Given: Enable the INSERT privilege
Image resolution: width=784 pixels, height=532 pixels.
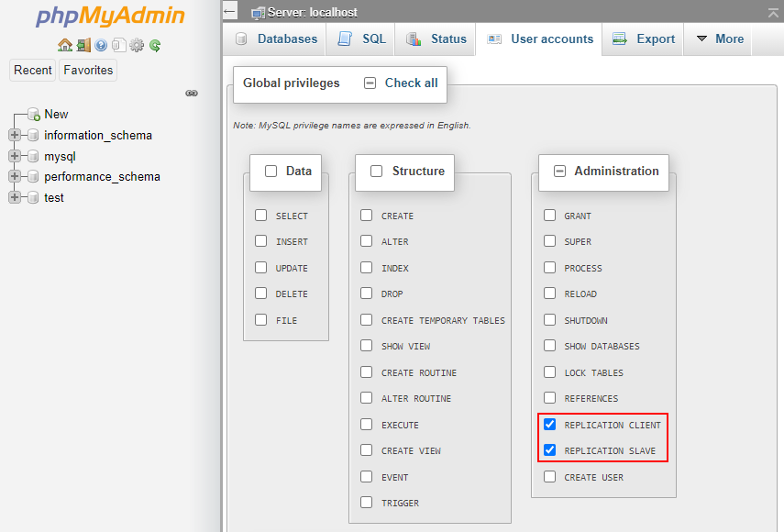Looking at the screenshot, I should [x=261, y=241].
